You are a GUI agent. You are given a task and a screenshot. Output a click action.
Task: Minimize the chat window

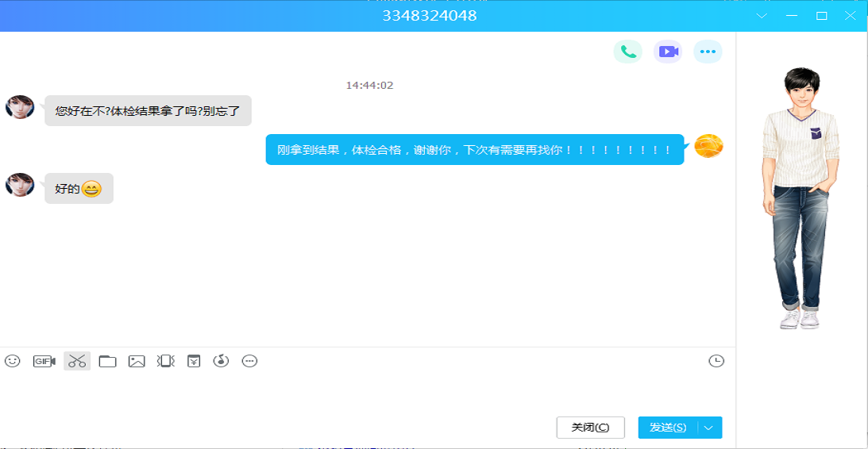click(x=793, y=16)
